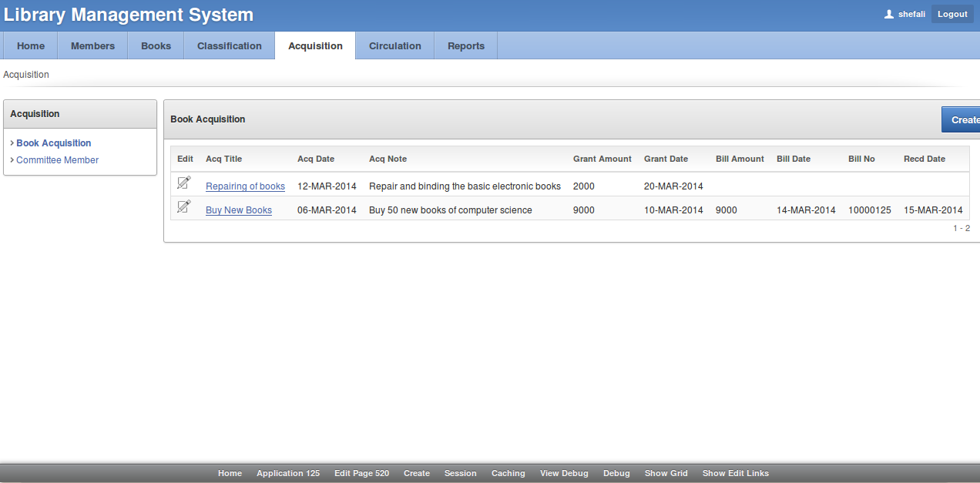Click View Debug in developer toolbar
980x483 pixels.
point(563,473)
